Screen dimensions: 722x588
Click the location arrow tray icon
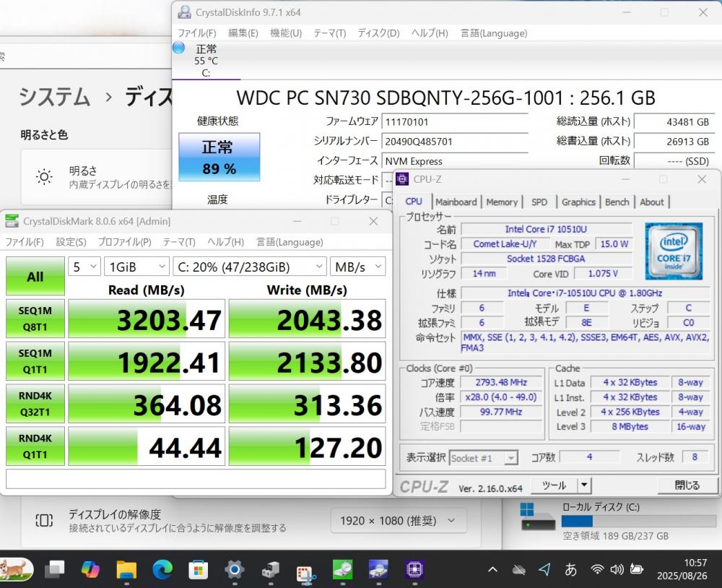pos(544,569)
